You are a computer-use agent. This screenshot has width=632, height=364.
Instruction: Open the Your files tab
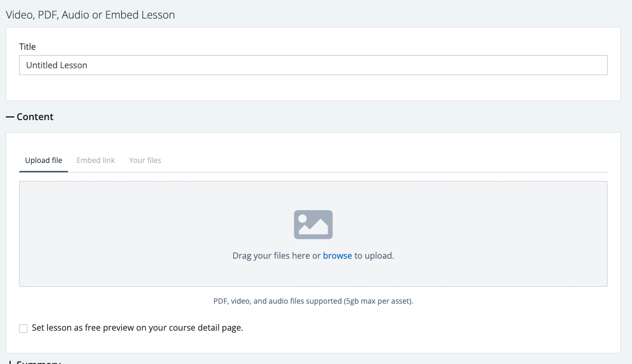[x=145, y=160]
